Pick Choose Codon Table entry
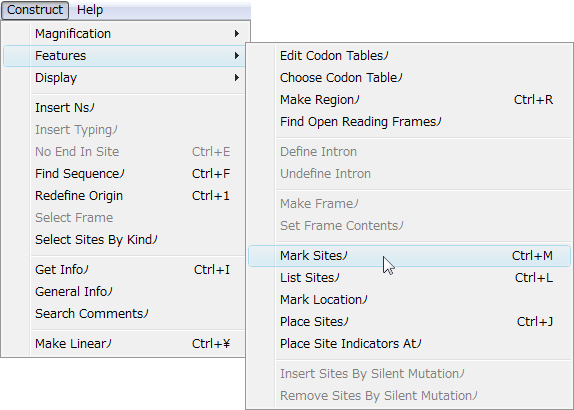 (409, 78)
